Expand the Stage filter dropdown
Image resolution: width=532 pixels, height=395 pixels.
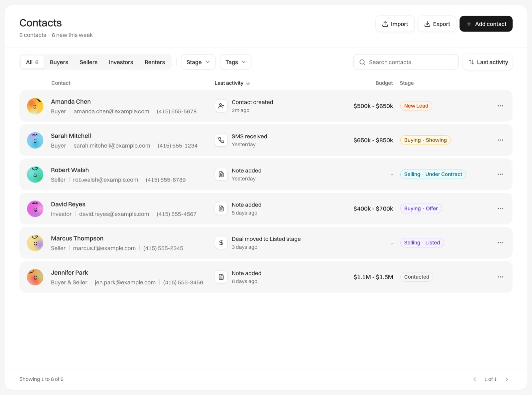click(198, 62)
